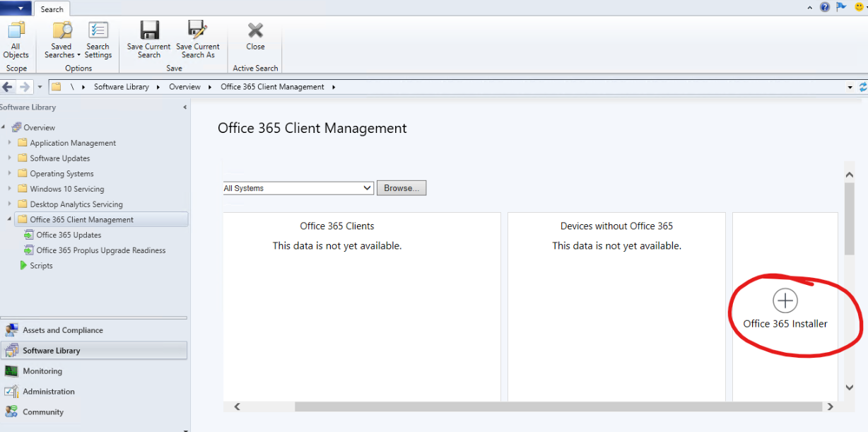Collapse the Office 365 Client Management node

pos(10,219)
